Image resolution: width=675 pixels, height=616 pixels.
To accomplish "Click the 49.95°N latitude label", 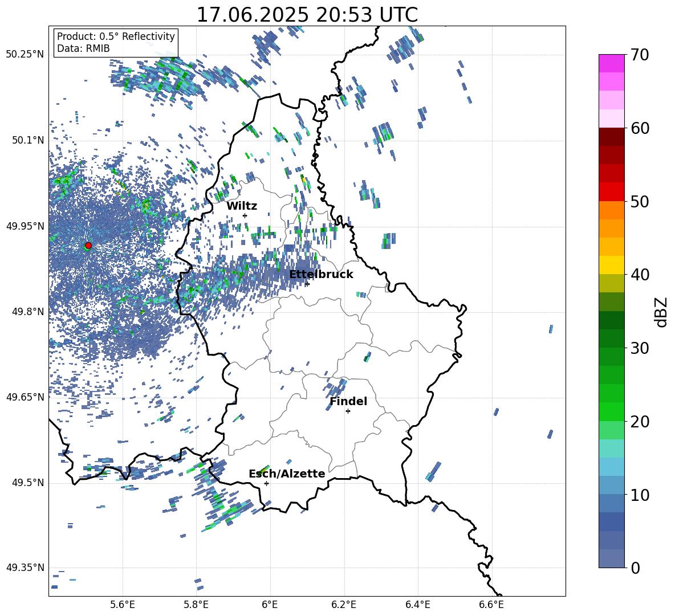I will 25,226.
